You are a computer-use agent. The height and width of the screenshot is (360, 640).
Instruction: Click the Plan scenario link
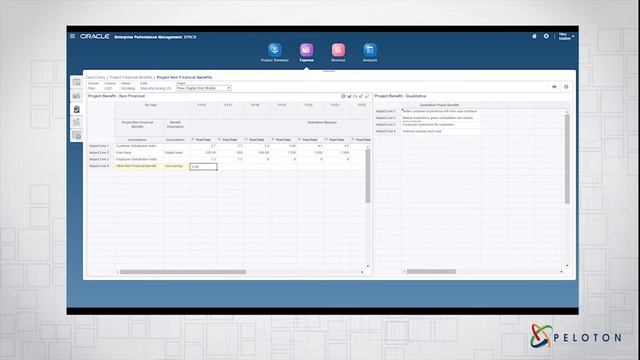coord(91,88)
